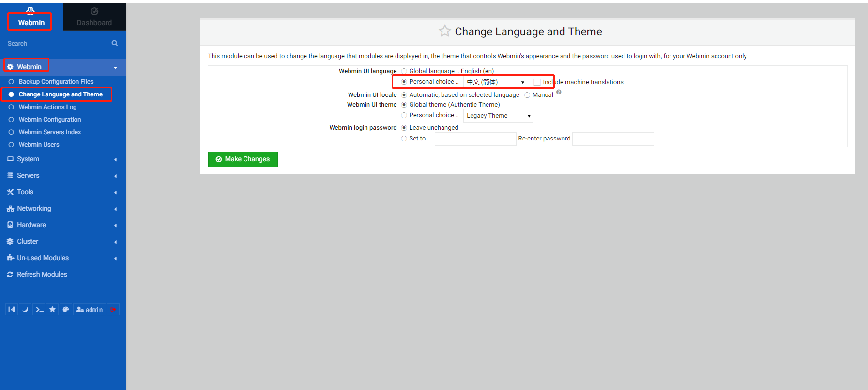868x390 pixels.
Task: Collapse the sidebar navigation menu icon
Action: click(12, 310)
